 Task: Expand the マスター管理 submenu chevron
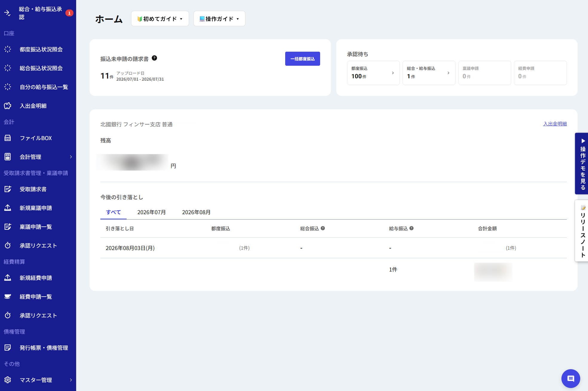[x=71, y=380]
